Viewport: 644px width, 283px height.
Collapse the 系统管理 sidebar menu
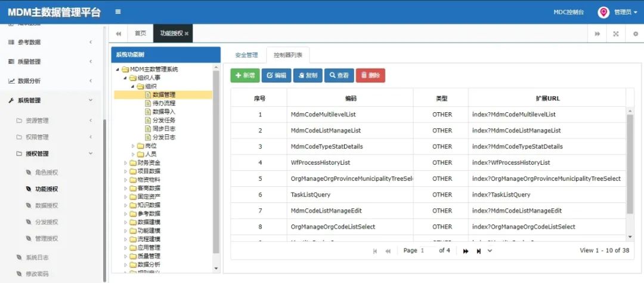pos(51,100)
